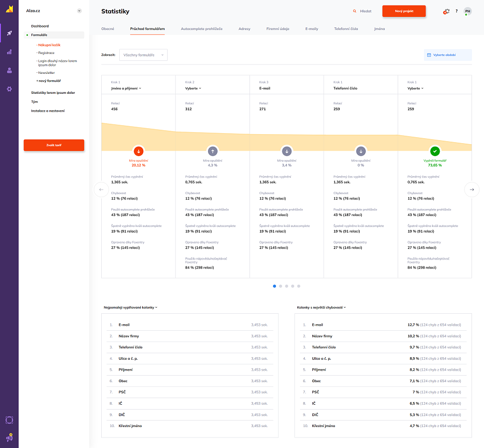Click the rocket icon in the sidebar
Image resolution: width=484 pixels, height=448 pixels.
tap(9, 33)
